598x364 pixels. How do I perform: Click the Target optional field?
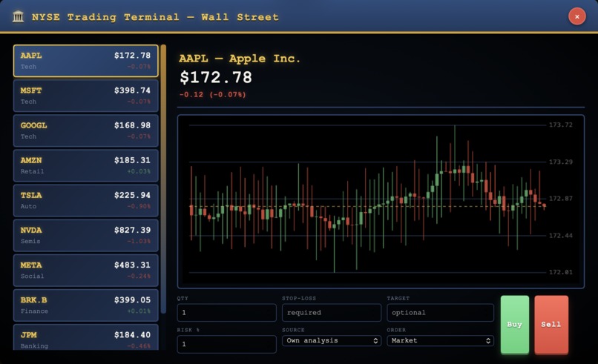click(x=440, y=313)
